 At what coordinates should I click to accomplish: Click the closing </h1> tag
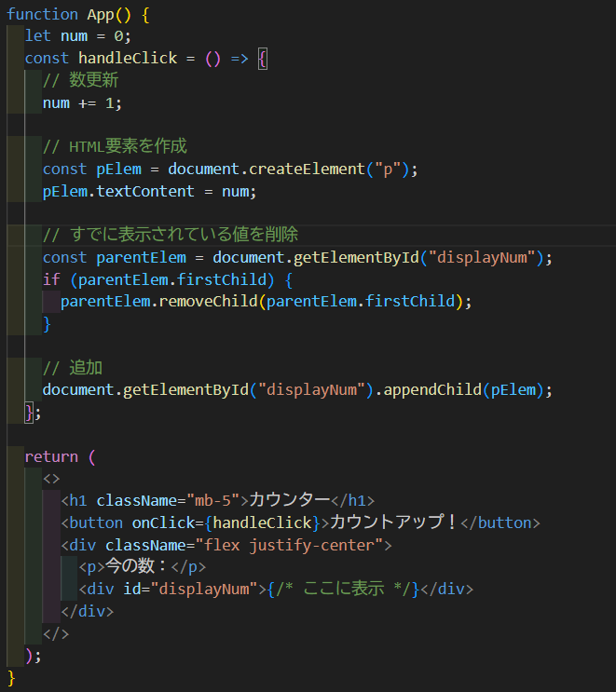click(353, 500)
